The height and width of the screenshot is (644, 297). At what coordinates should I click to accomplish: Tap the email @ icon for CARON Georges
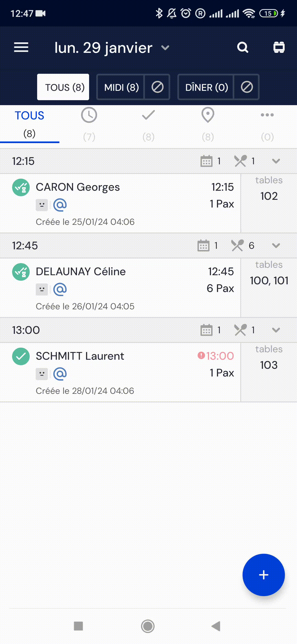(x=60, y=205)
